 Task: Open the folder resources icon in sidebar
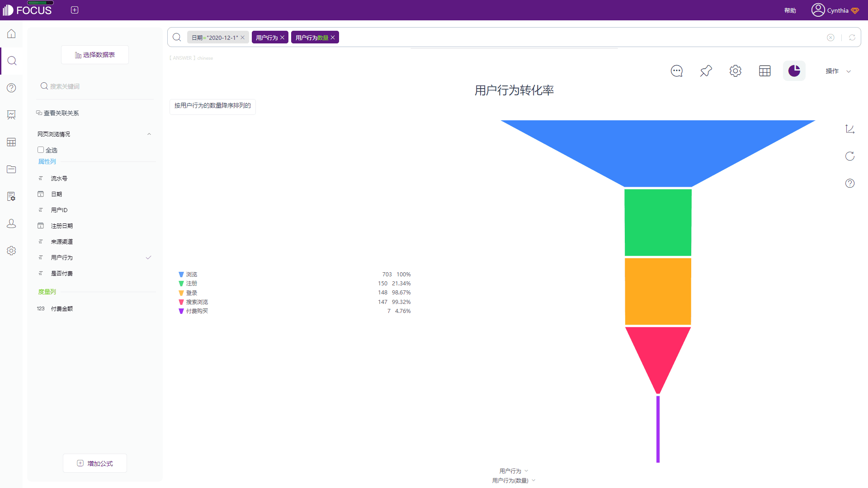[x=11, y=169]
